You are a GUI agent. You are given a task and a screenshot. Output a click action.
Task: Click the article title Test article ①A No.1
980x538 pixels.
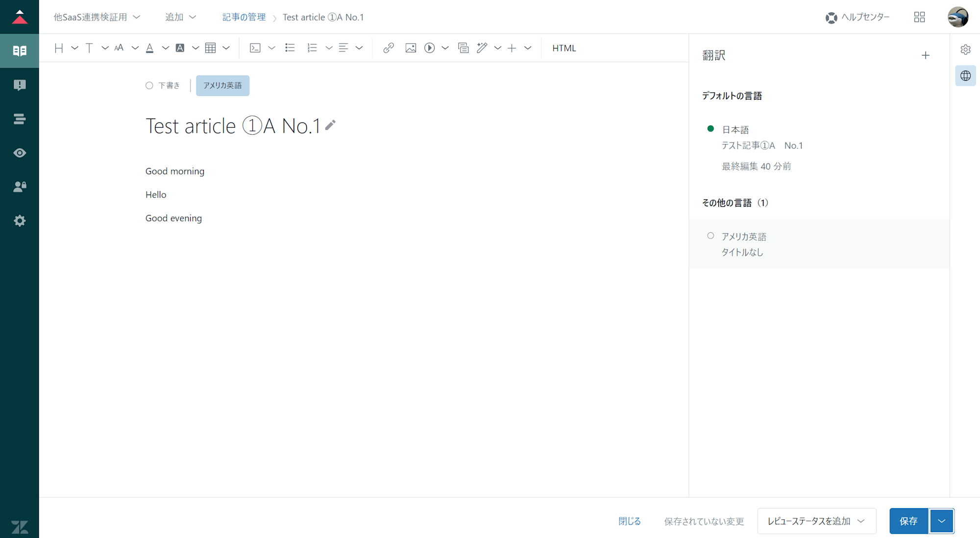point(233,126)
